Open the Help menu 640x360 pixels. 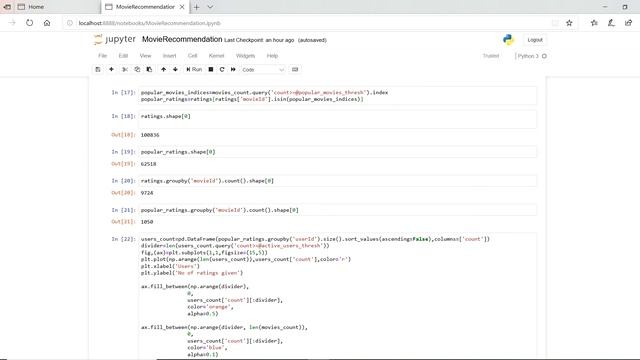[x=272, y=56]
